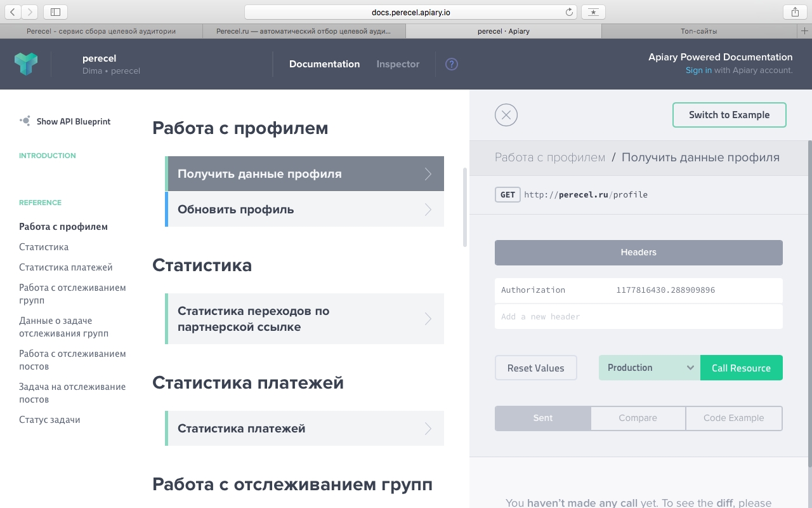Click the Safari back arrow

13,12
